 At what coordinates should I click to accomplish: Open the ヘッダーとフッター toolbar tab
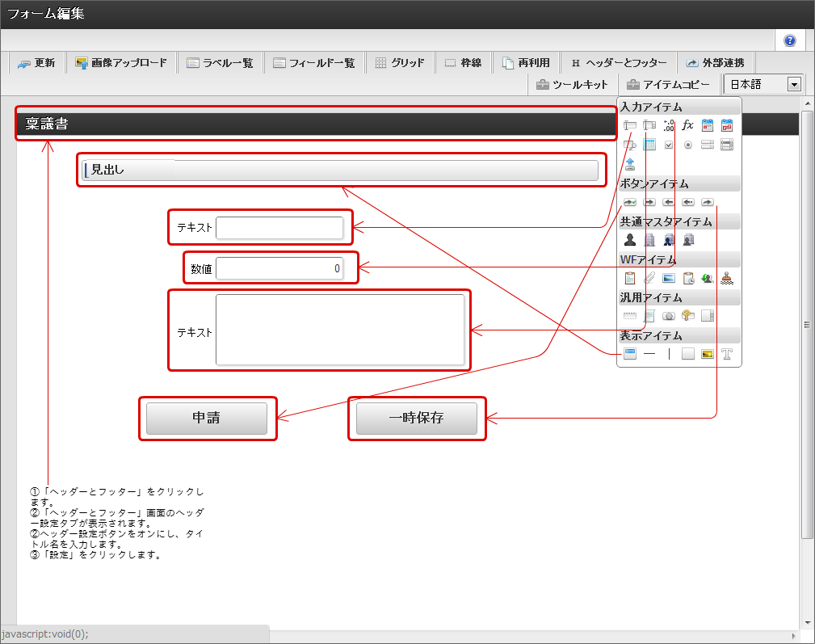(619, 63)
